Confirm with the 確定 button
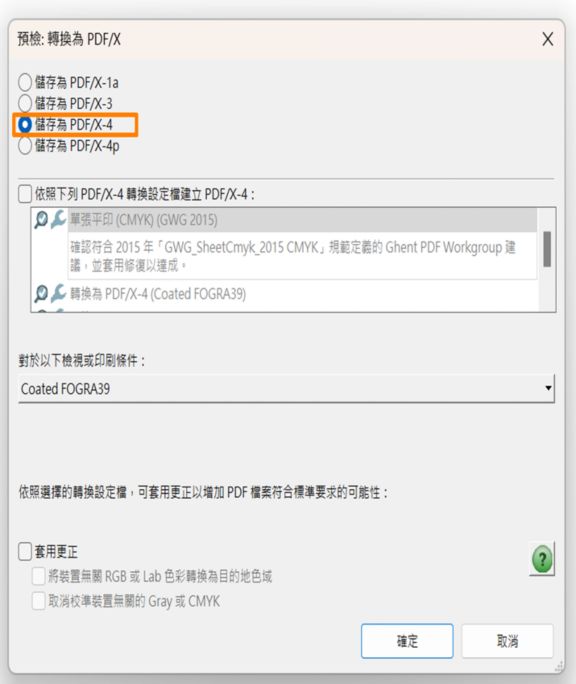 (407, 641)
